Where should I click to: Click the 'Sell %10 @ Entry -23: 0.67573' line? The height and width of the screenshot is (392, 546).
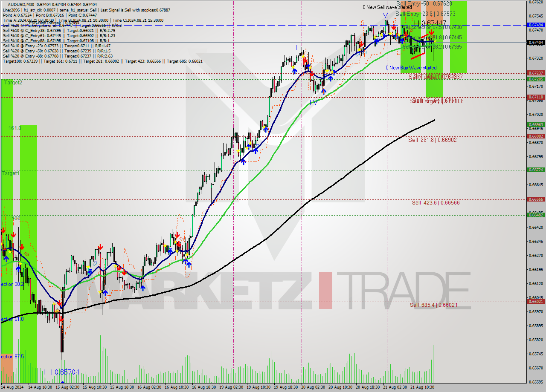tap(57, 46)
